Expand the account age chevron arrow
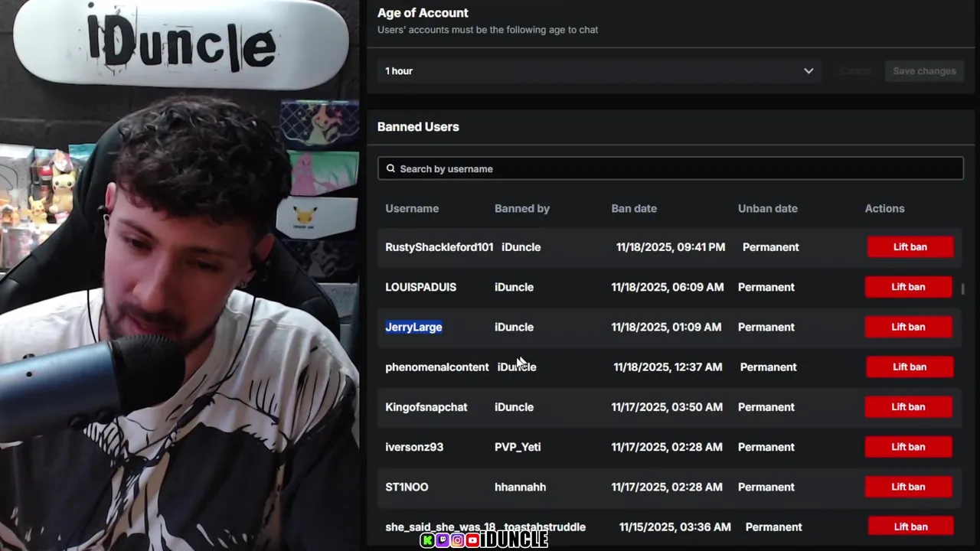The height and width of the screenshot is (551, 980). click(x=808, y=71)
